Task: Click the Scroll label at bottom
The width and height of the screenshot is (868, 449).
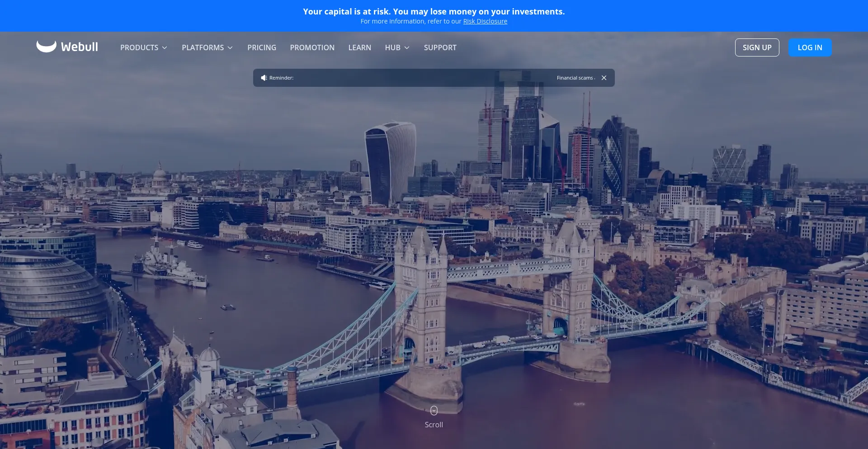Action: point(434,425)
